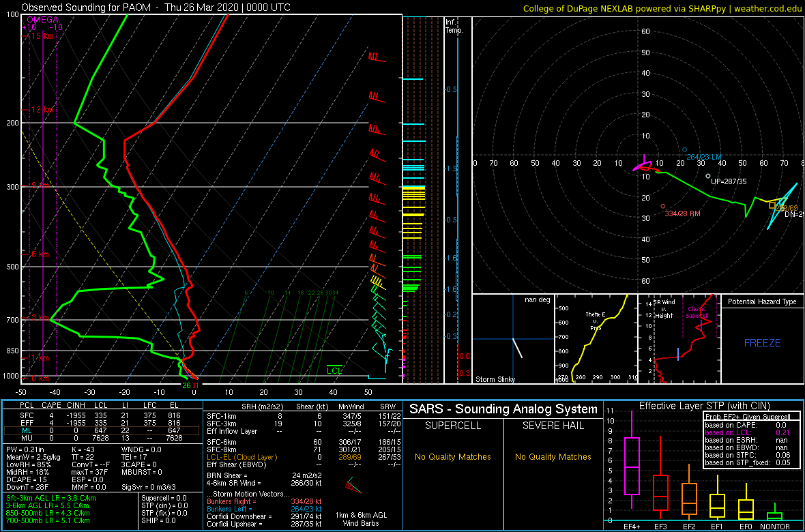Screen dimensions: 805x532
Task: Select the nan deg reading in Storm Slinky
Action: click(x=537, y=299)
